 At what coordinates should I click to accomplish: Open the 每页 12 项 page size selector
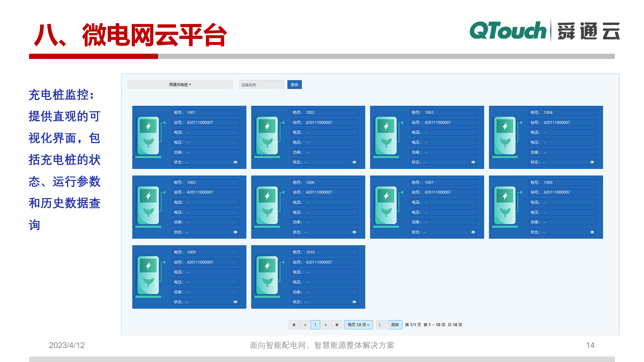pyautogui.click(x=358, y=325)
